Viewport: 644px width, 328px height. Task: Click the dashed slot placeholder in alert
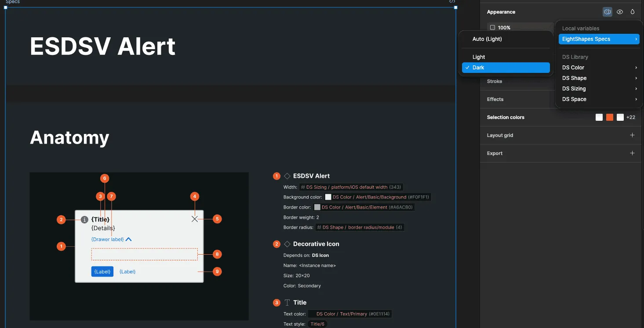click(x=145, y=254)
